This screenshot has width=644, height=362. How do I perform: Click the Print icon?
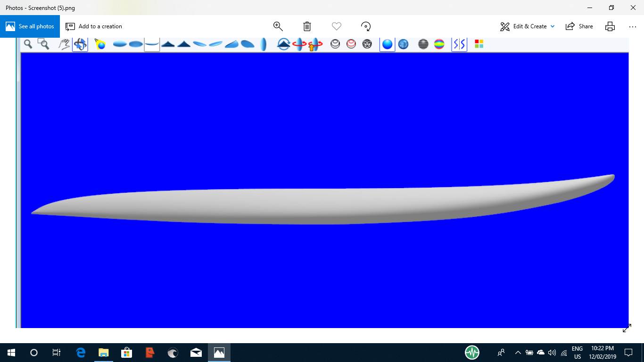coord(610,26)
